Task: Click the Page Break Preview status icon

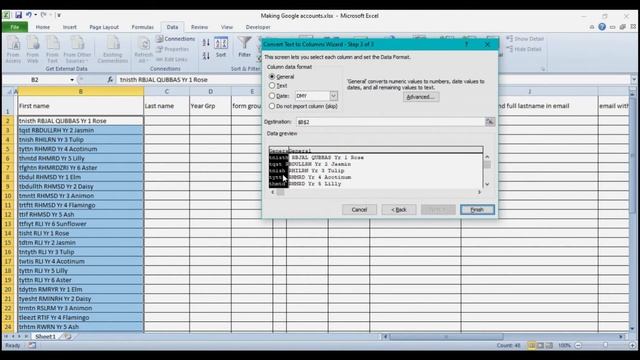Action: click(x=549, y=345)
